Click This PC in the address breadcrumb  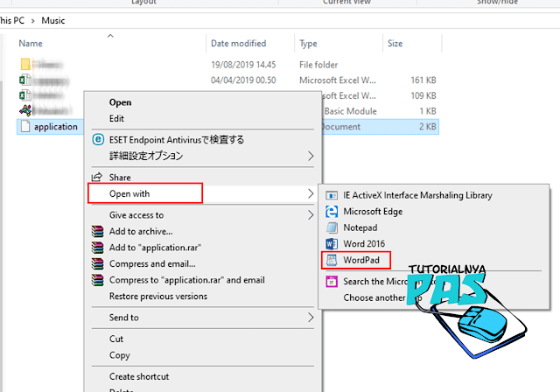click(12, 21)
